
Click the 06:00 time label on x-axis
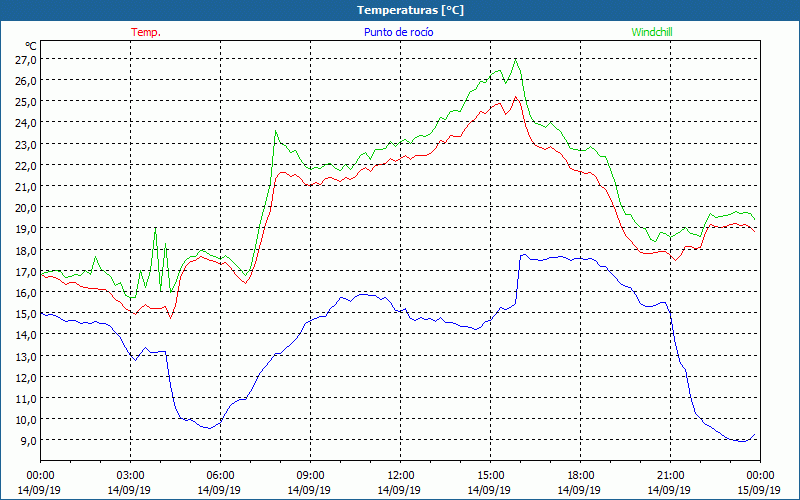tap(219, 476)
